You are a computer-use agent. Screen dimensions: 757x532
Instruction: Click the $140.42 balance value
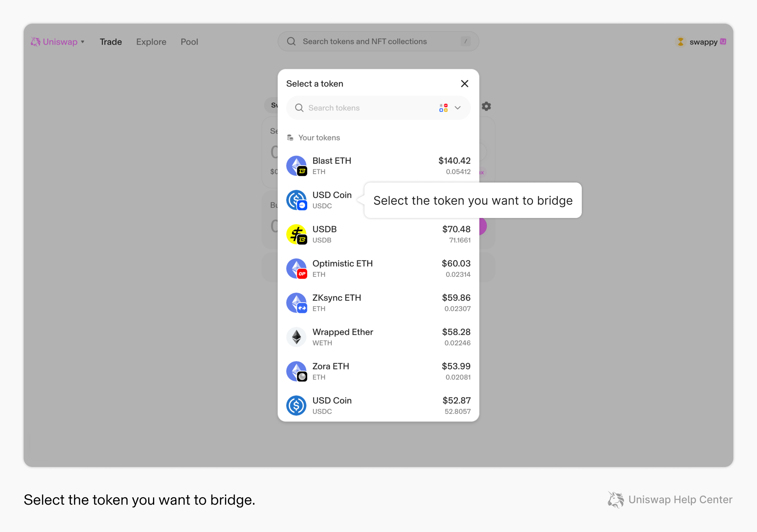click(454, 161)
